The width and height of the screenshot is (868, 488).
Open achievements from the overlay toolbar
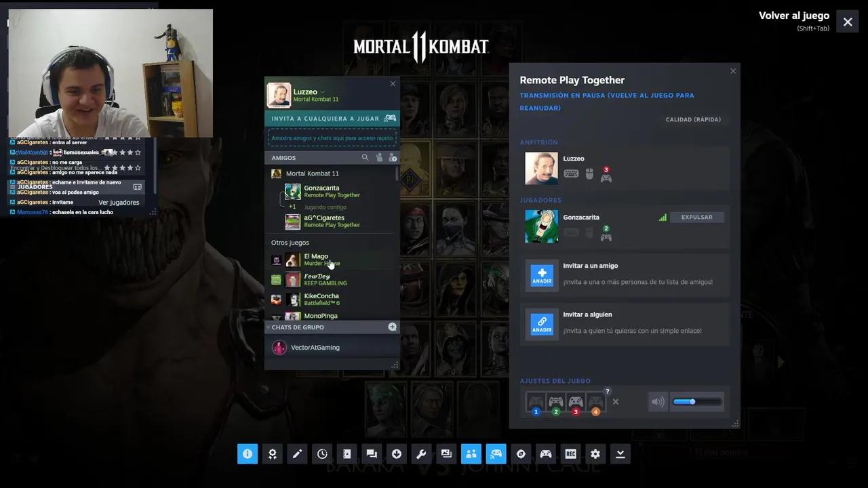pos(273,454)
